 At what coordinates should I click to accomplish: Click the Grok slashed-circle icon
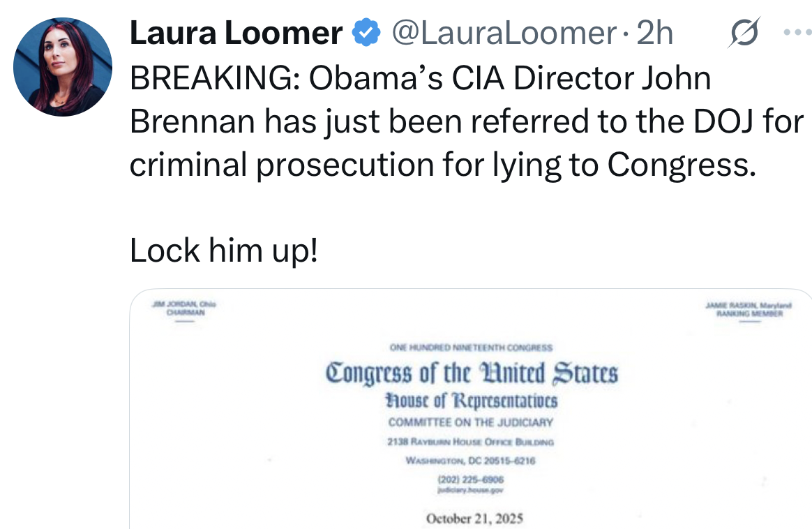pos(744,33)
